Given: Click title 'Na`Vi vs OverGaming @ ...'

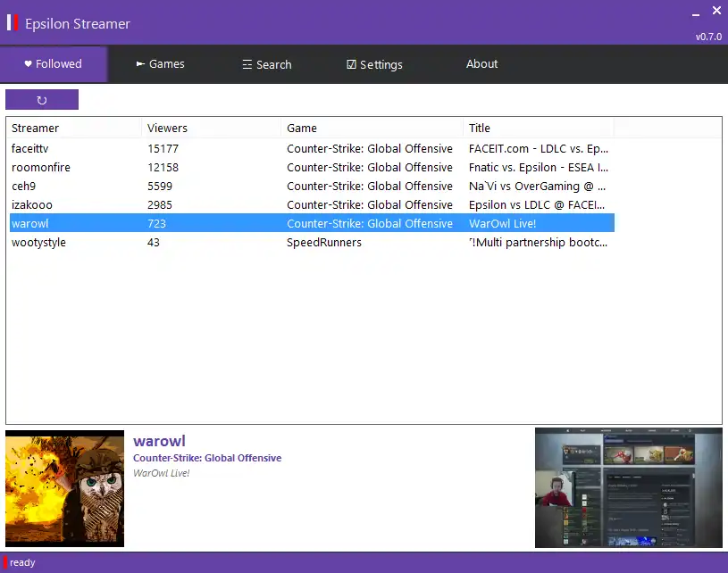Looking at the screenshot, I should 537,186.
